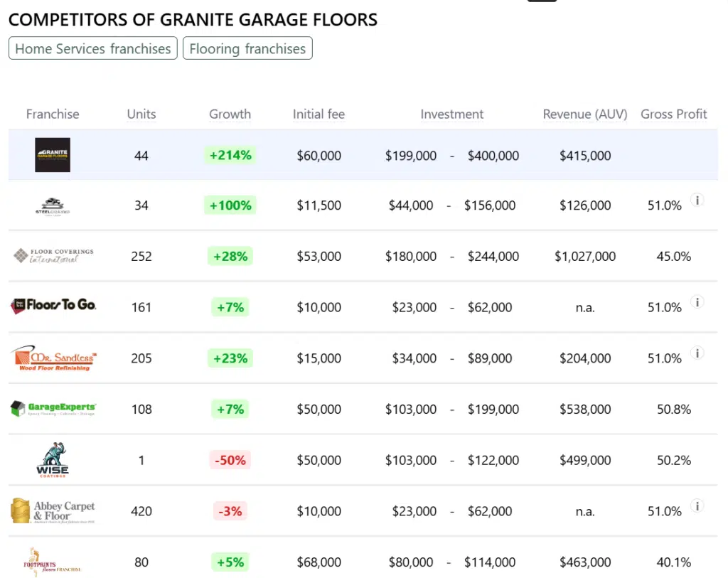Click the +100% growth badge

click(230, 205)
